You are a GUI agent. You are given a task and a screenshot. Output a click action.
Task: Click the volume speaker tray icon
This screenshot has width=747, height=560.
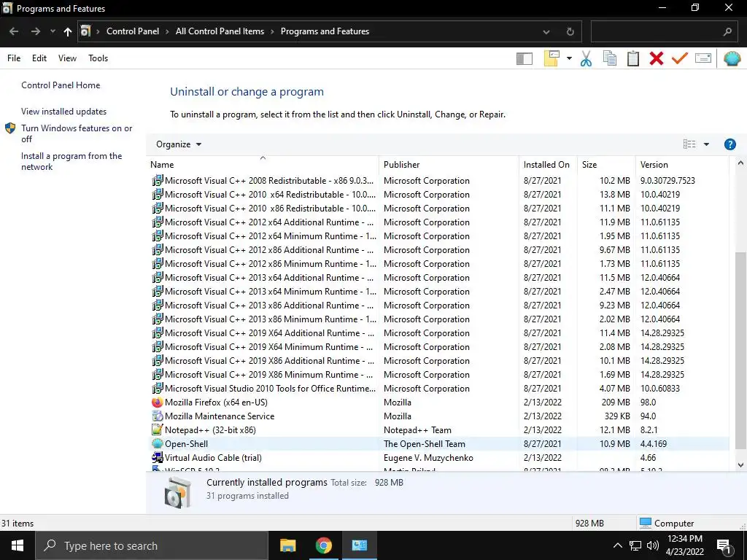click(653, 545)
